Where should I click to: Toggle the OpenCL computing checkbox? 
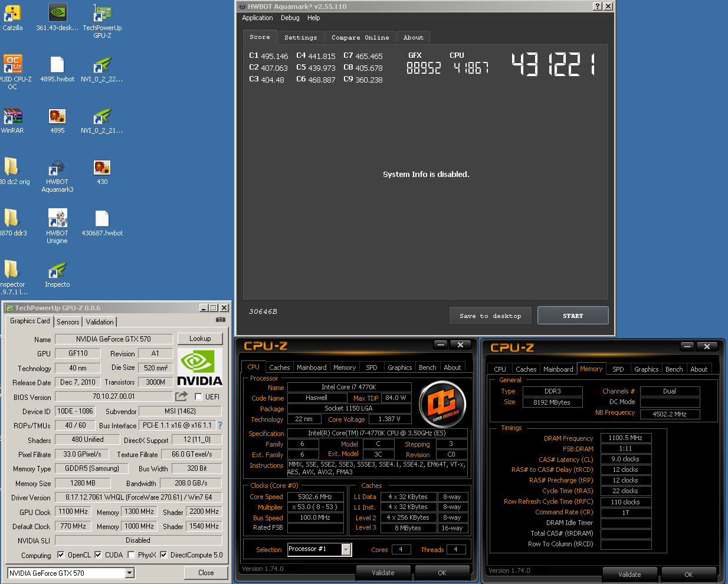(x=61, y=555)
